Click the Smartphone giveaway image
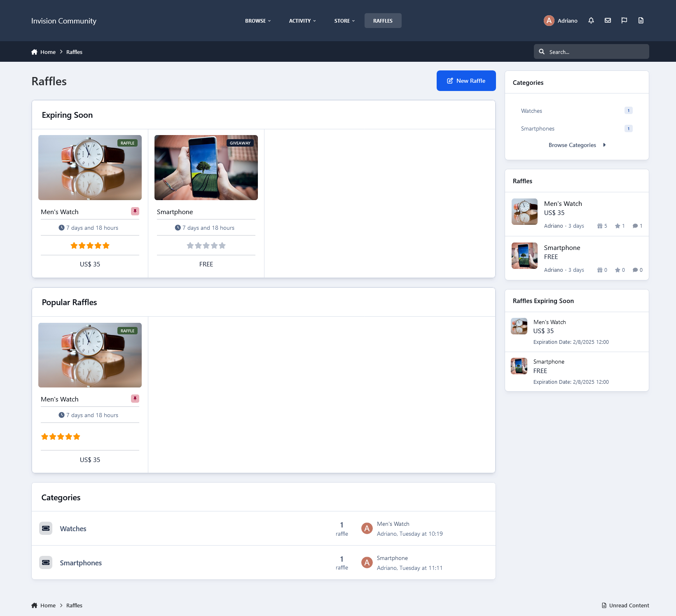This screenshot has height=616, width=676. 206,168
